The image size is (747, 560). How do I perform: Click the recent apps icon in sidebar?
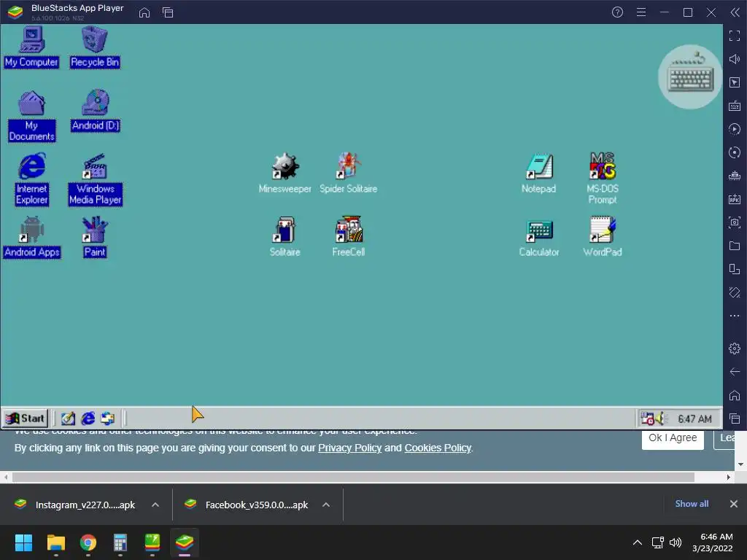point(735,419)
